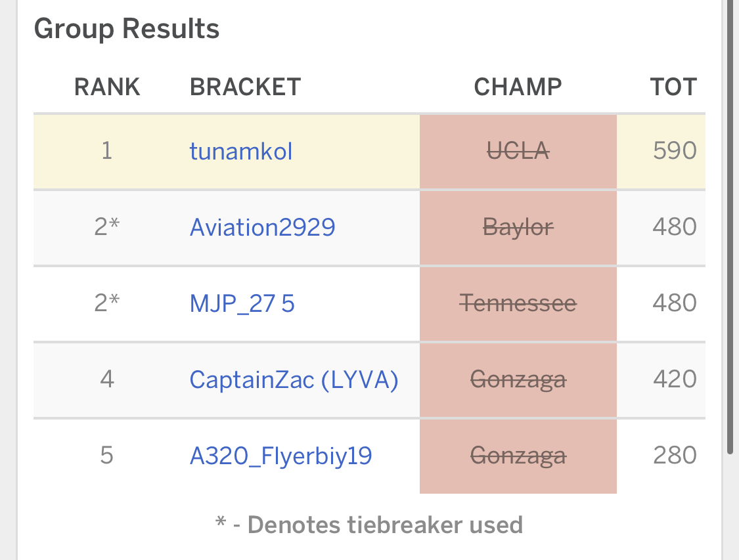Image resolution: width=739 pixels, height=560 pixels.
Task: Select the crossed-out UCLA champion cell
Action: click(518, 152)
